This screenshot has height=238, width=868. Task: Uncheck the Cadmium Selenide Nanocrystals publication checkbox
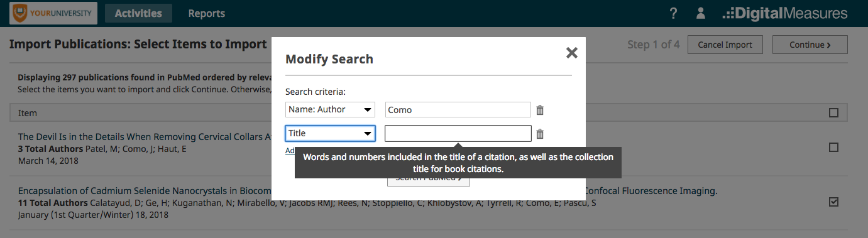tap(833, 202)
